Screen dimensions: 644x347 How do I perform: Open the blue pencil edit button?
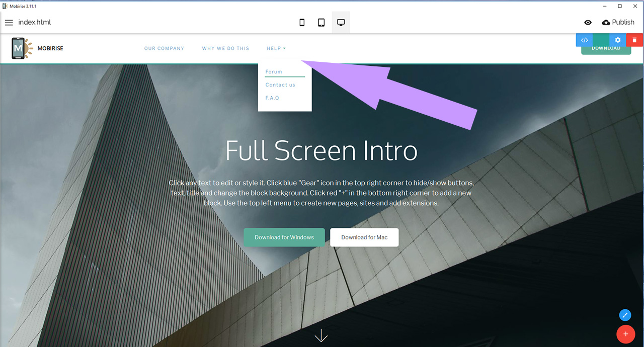coord(625,315)
